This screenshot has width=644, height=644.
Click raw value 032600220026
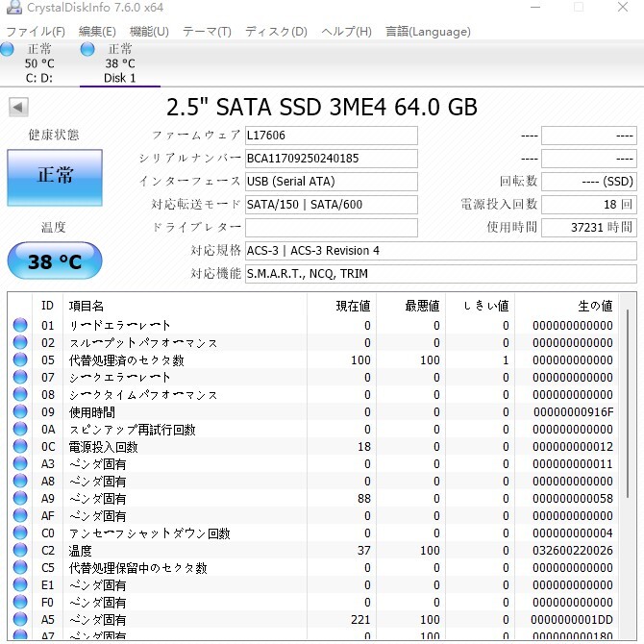tap(573, 551)
